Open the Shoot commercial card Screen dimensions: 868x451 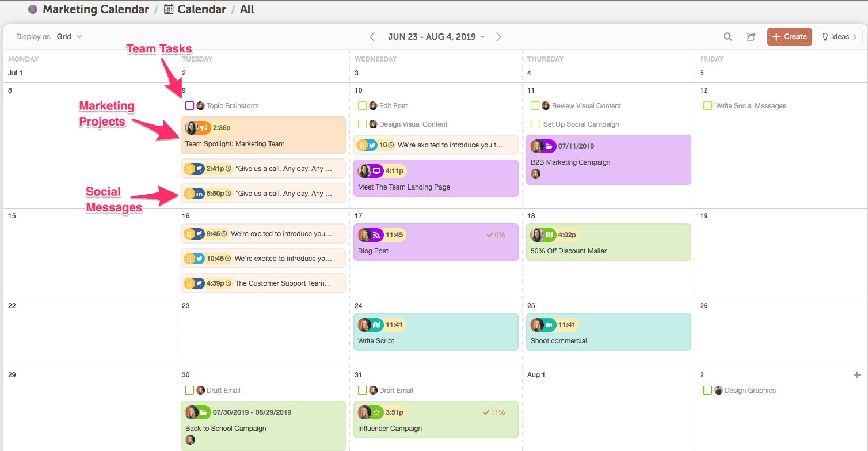pyautogui.click(x=608, y=332)
